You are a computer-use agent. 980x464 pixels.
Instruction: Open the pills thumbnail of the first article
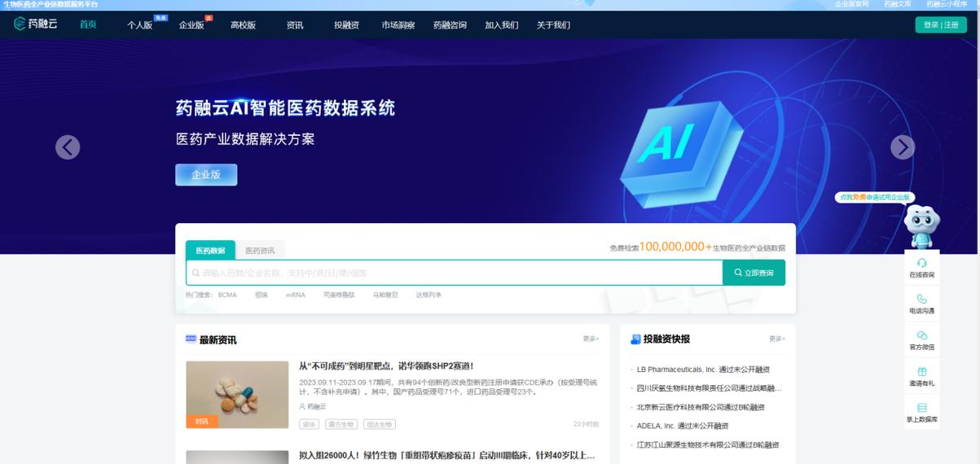[x=237, y=395]
